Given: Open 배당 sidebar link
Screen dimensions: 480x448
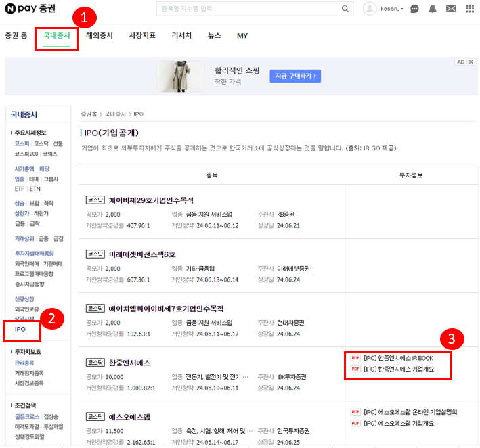Looking at the screenshot, I should pos(45,169).
